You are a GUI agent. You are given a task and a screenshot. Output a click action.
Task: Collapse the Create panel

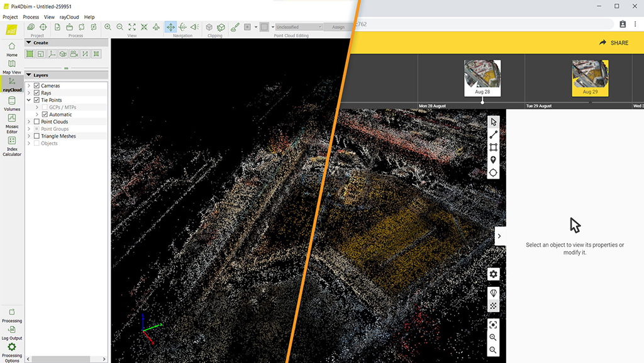pos(29,42)
